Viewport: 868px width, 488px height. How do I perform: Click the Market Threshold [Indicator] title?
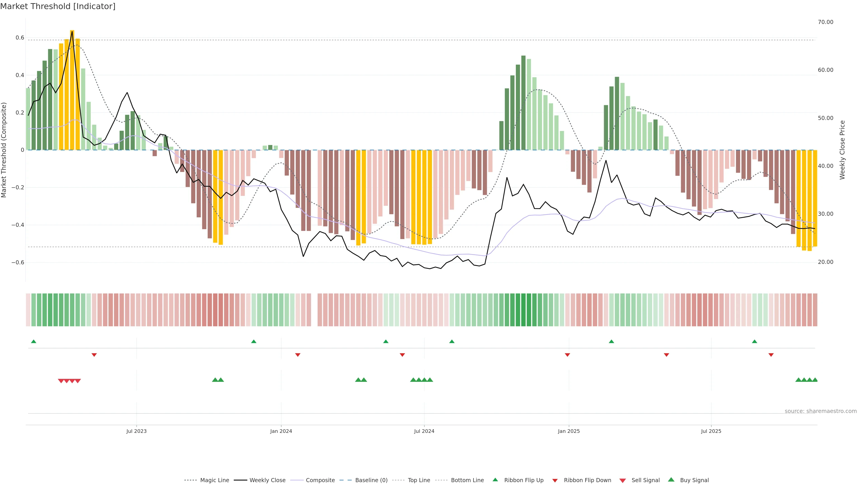[x=58, y=6]
